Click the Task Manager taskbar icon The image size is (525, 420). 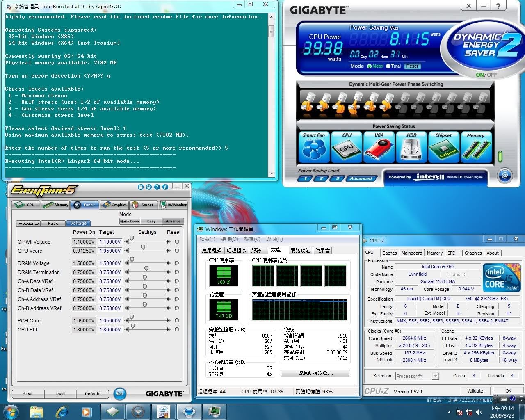point(214,411)
